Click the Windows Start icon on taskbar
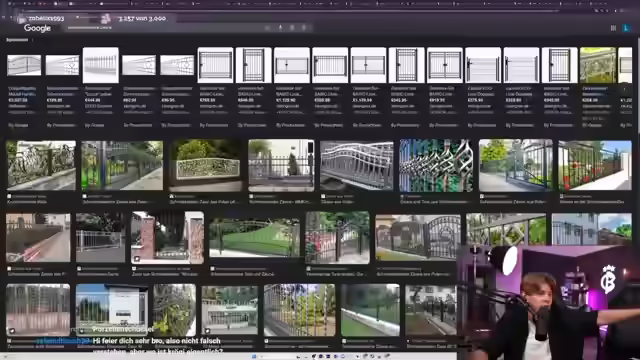 click(254, 357)
